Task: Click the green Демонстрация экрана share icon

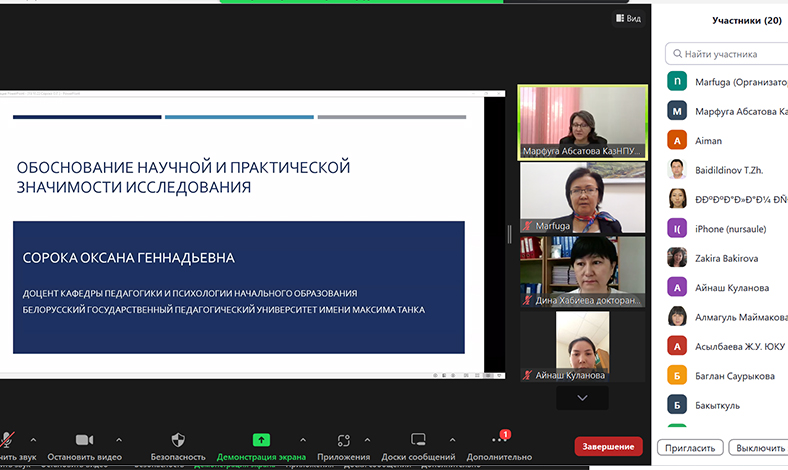Action: tap(261, 440)
